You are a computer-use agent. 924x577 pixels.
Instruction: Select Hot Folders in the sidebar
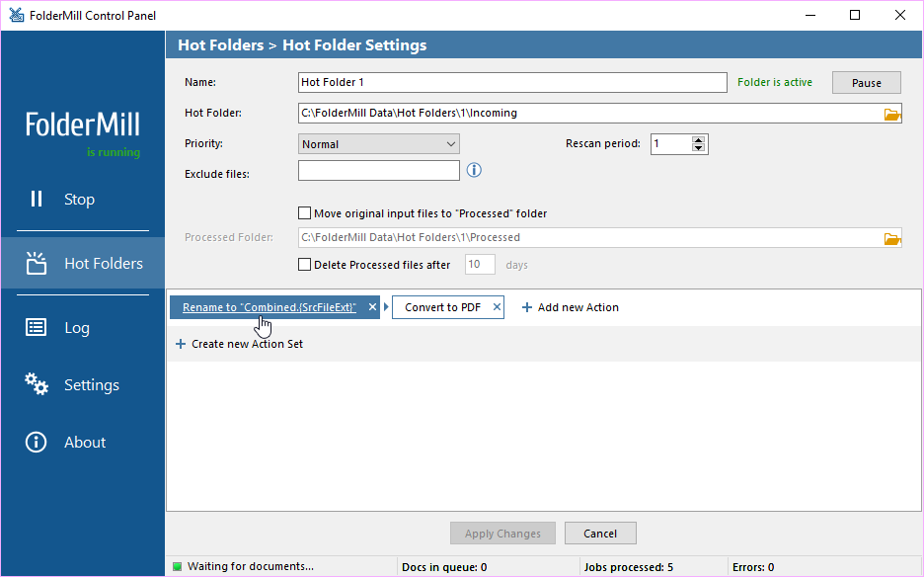(83, 263)
